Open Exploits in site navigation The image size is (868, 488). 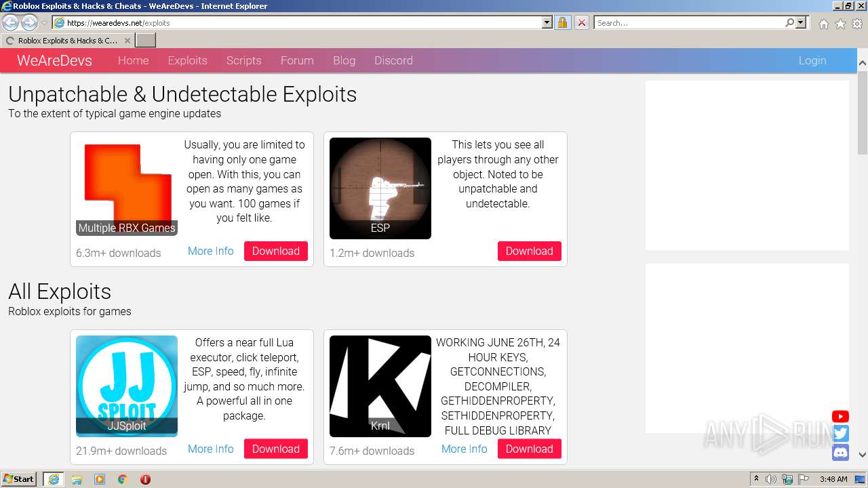coord(187,60)
